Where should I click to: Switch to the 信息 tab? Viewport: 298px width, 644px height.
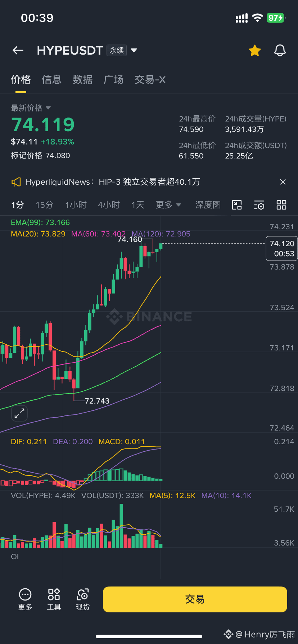pos(52,79)
